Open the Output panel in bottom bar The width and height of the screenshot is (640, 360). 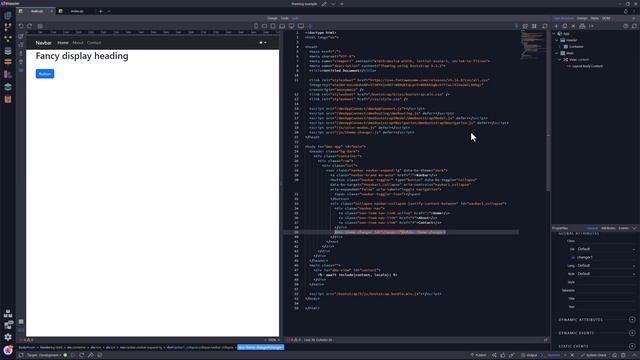[x=529, y=355]
